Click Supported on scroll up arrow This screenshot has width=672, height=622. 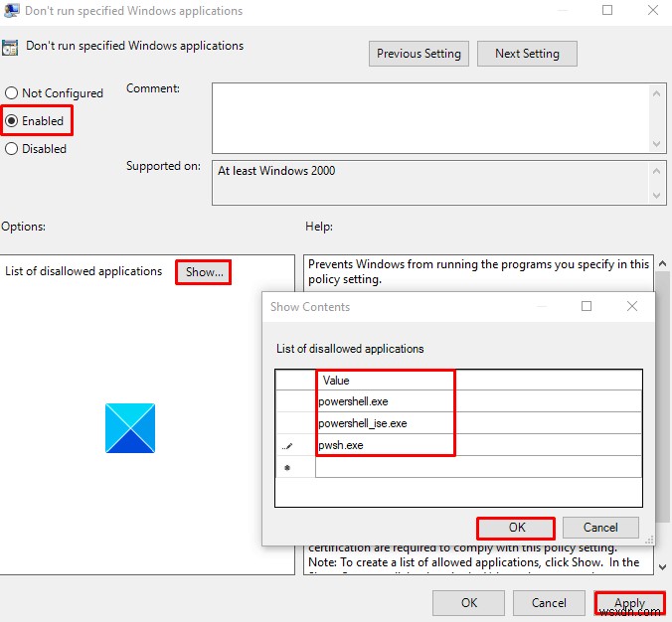pyautogui.click(x=656, y=171)
